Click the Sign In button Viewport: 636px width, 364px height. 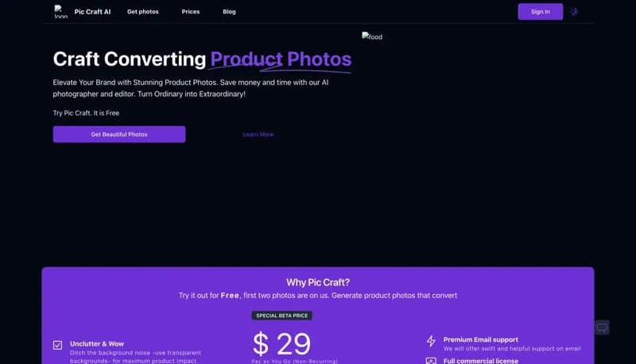click(x=541, y=12)
